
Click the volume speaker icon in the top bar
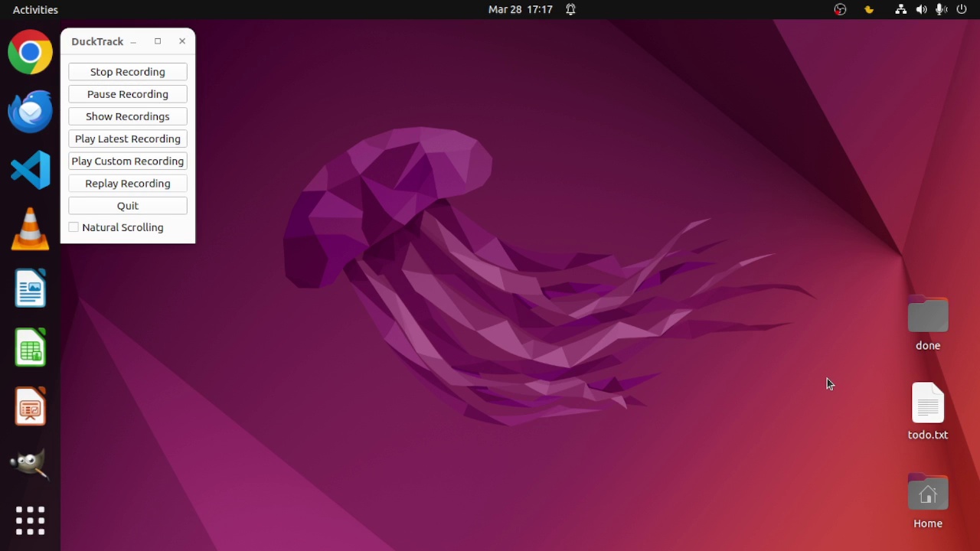pyautogui.click(x=921, y=10)
